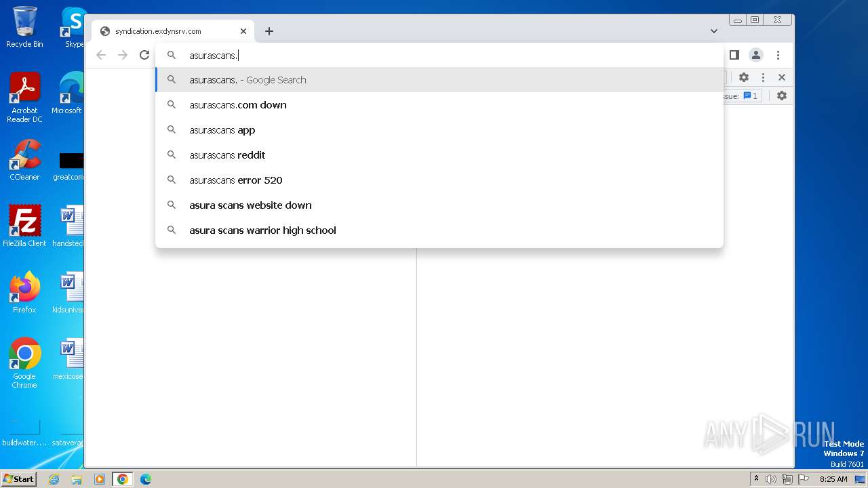868x488 pixels.
Task: Reload the page with the refresh icon
Action: pos(144,55)
